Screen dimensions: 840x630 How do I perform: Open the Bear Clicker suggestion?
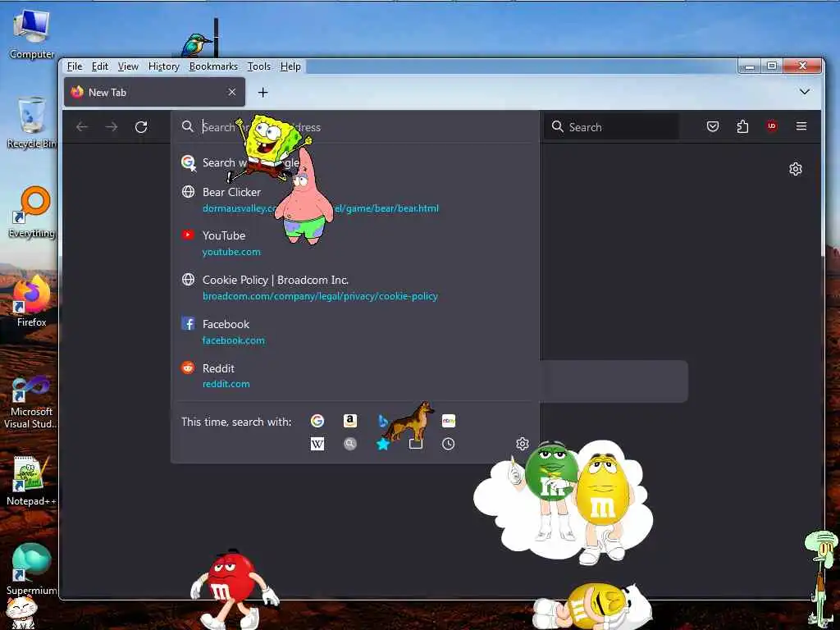pos(355,200)
